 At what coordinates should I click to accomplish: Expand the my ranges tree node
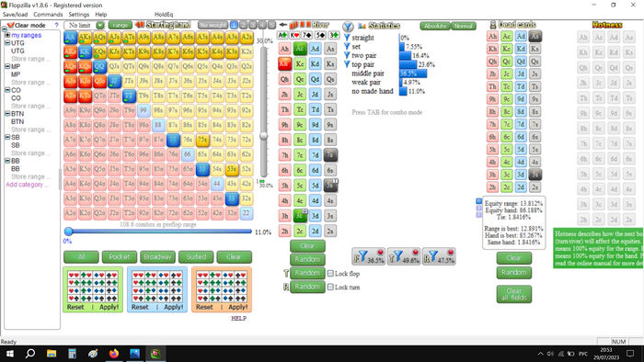click(x=7, y=35)
